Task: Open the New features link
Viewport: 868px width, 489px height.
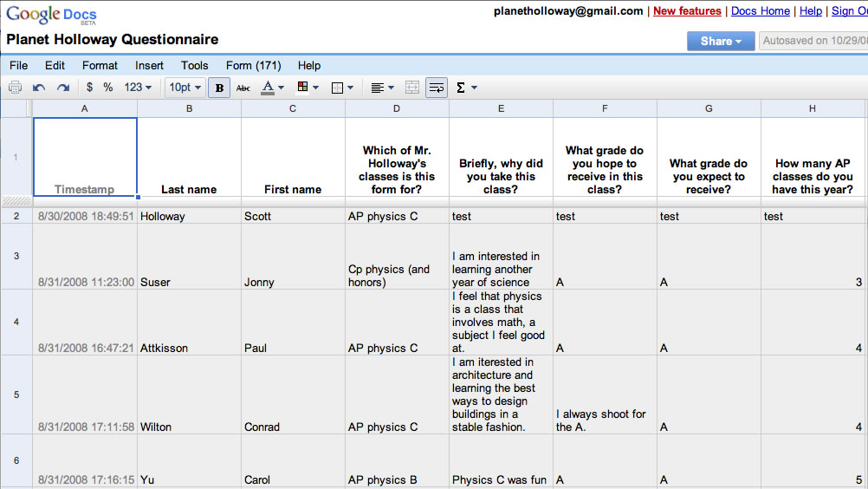Action: click(687, 11)
